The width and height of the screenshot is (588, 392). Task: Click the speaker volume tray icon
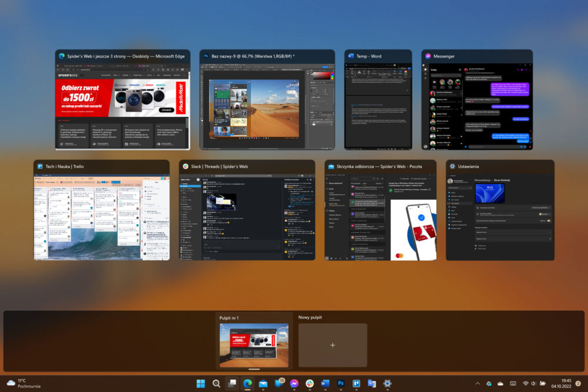[x=533, y=383]
